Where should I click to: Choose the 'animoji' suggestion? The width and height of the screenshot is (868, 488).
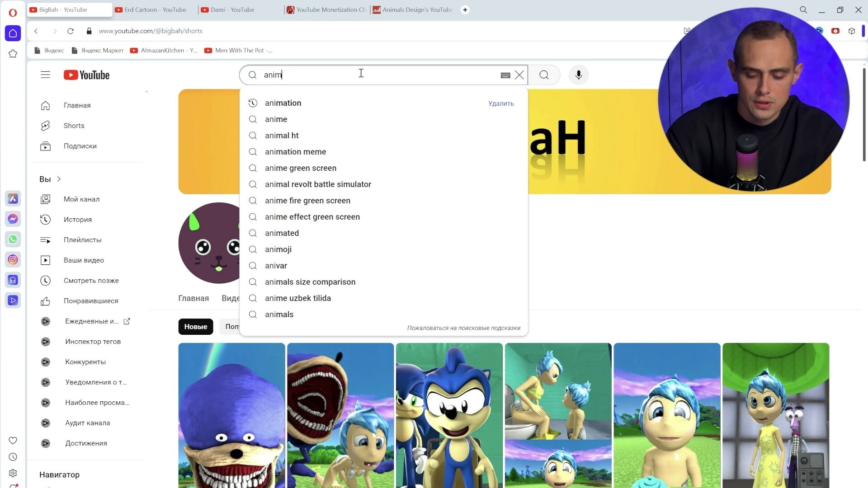(383, 249)
